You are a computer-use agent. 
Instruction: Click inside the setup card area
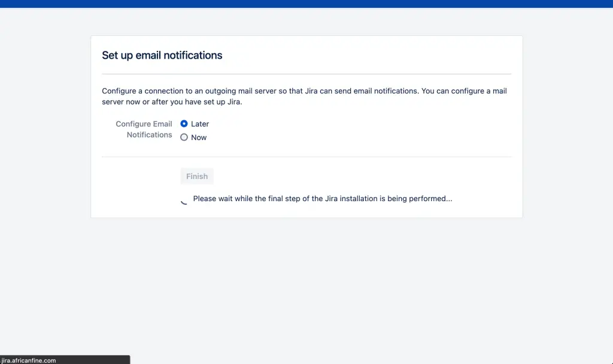(x=306, y=126)
